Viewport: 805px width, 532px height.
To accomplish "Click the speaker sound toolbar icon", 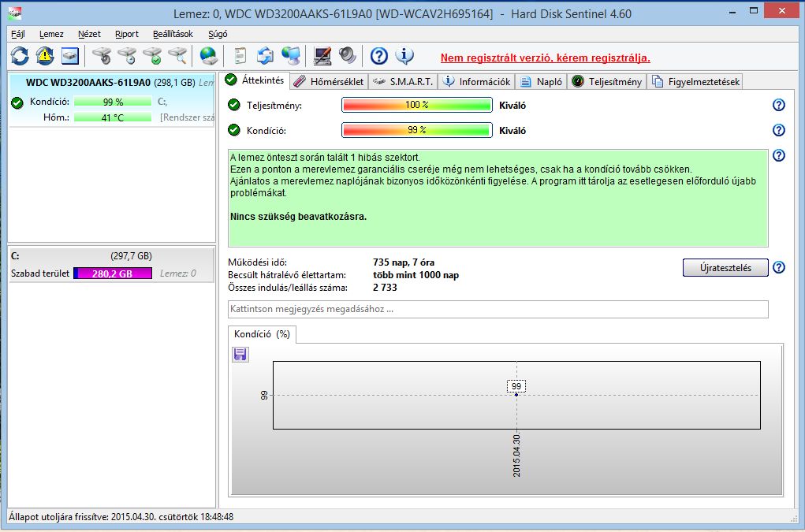I will click(x=348, y=56).
